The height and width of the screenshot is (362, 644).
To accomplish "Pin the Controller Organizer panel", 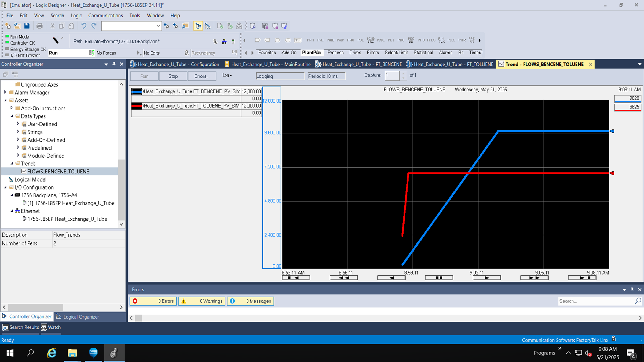I will point(114,64).
